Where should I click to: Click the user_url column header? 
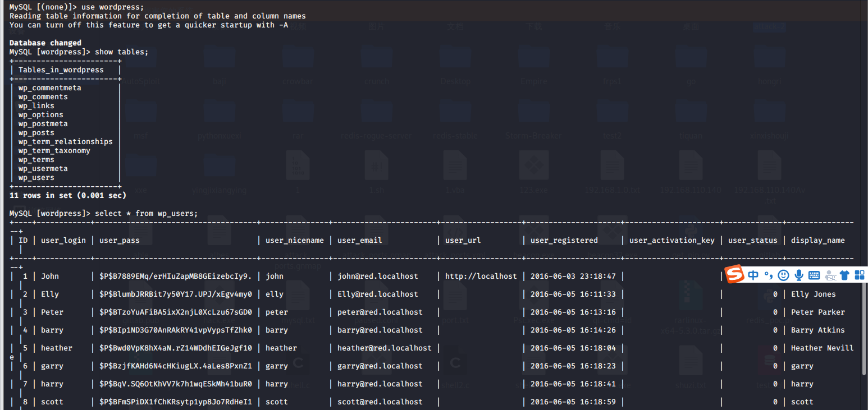point(463,240)
